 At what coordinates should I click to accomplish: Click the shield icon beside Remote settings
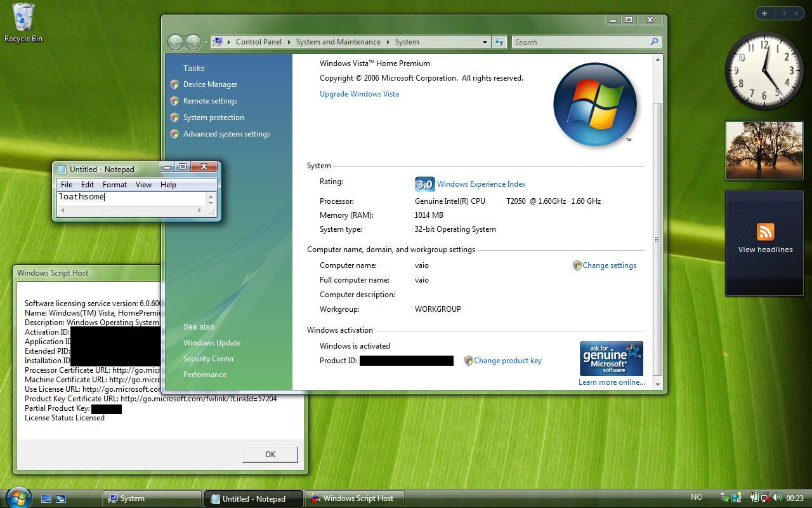click(174, 101)
